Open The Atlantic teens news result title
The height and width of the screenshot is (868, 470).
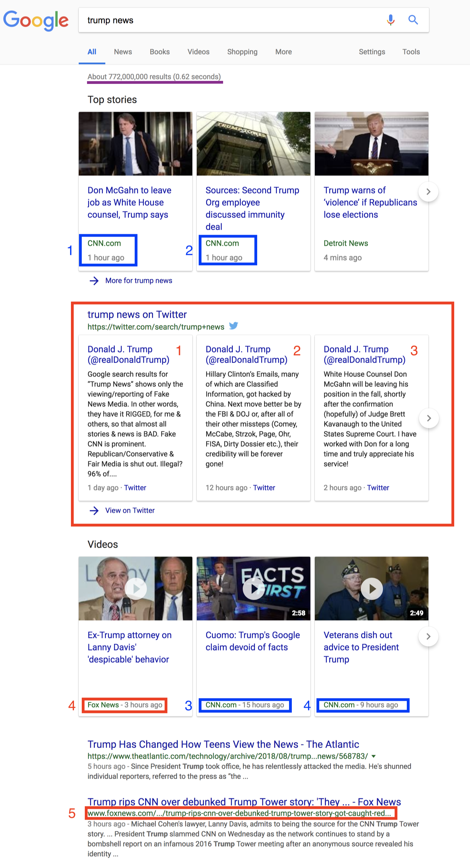[223, 744]
